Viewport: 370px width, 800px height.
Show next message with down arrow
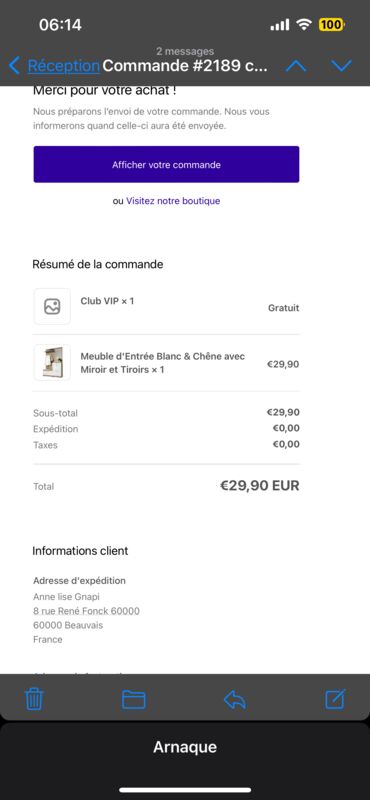tap(341, 65)
